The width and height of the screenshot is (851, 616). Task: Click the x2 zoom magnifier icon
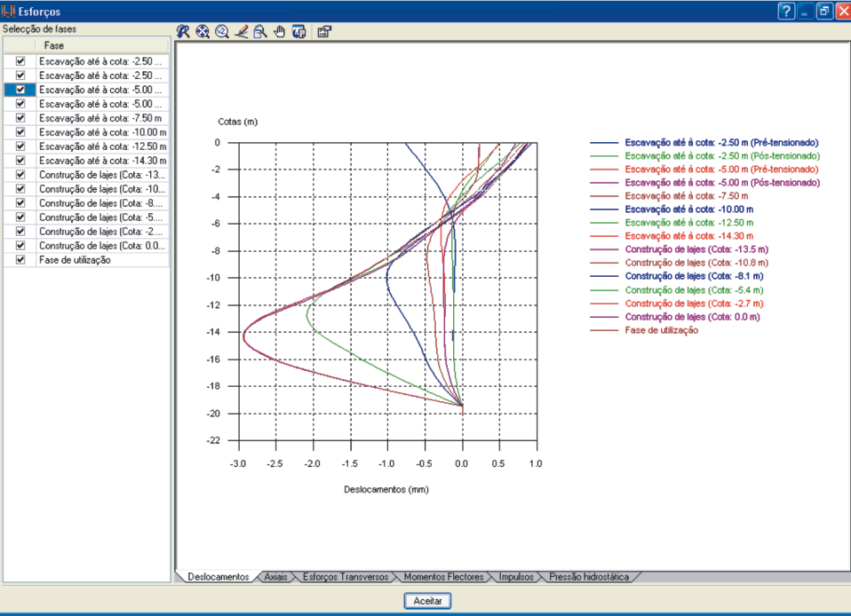pyautogui.click(x=221, y=31)
